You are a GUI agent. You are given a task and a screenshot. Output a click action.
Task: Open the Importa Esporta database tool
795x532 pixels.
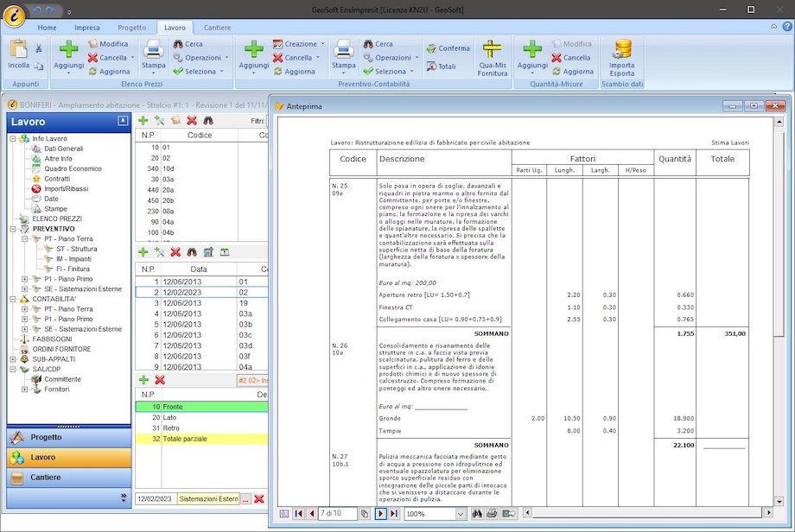pyautogui.click(x=621, y=57)
